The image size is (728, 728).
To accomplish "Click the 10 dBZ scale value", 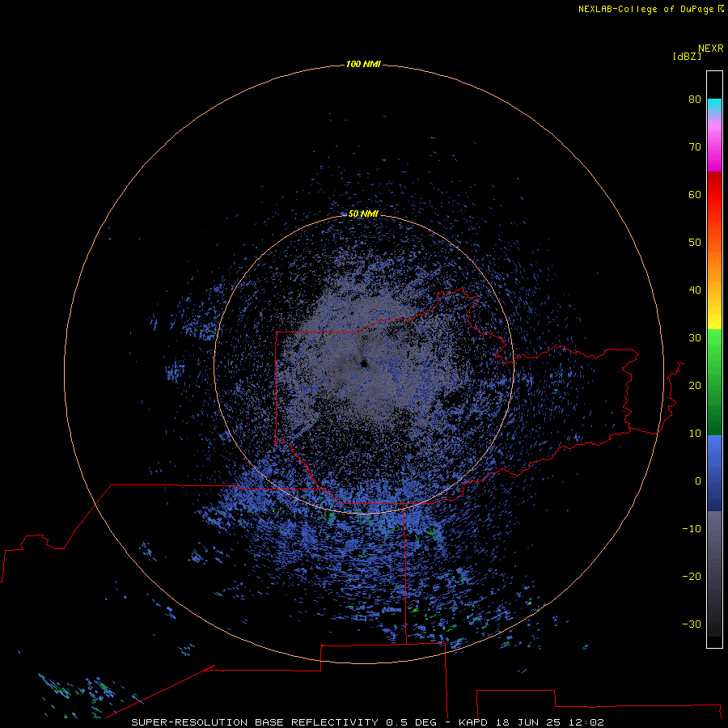I will coord(695,434).
